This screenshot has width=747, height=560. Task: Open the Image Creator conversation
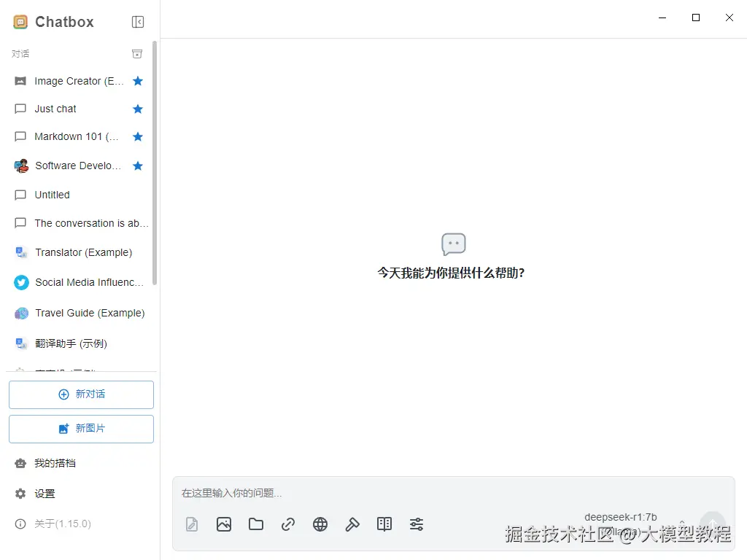point(79,81)
